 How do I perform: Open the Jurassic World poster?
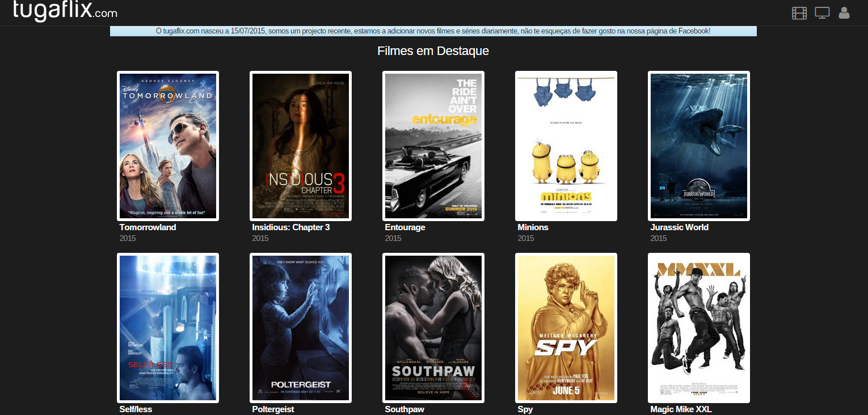[699, 146]
